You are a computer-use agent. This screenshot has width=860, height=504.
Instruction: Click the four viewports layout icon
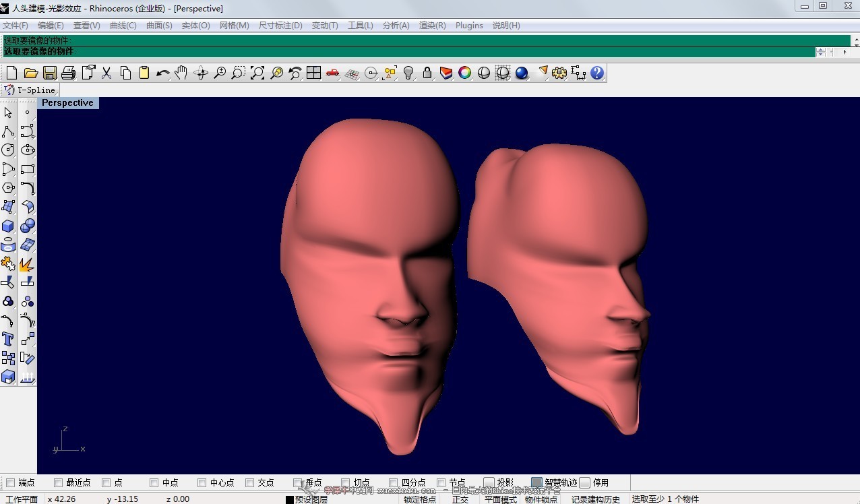point(313,73)
